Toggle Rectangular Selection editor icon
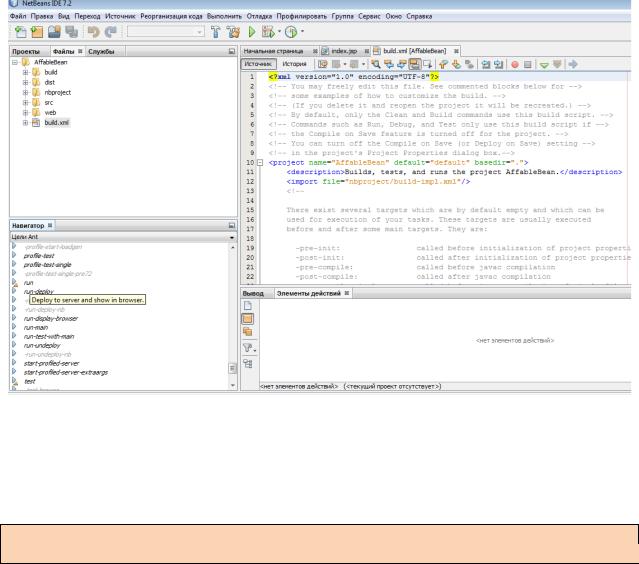 (x=427, y=64)
